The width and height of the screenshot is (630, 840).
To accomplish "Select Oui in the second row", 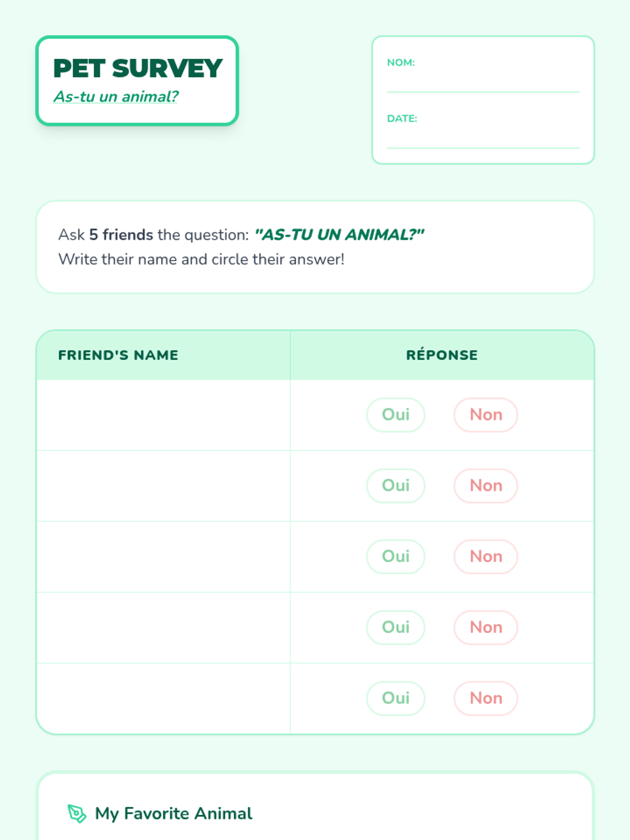I will click(x=395, y=486).
